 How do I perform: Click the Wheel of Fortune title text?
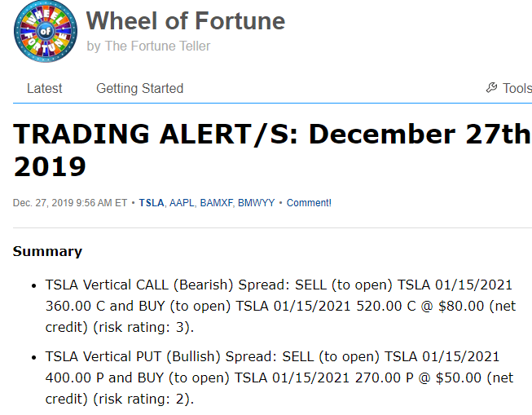tap(186, 20)
